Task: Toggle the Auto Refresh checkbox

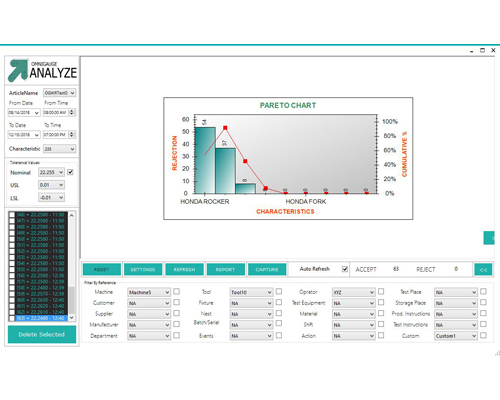Action: click(345, 269)
